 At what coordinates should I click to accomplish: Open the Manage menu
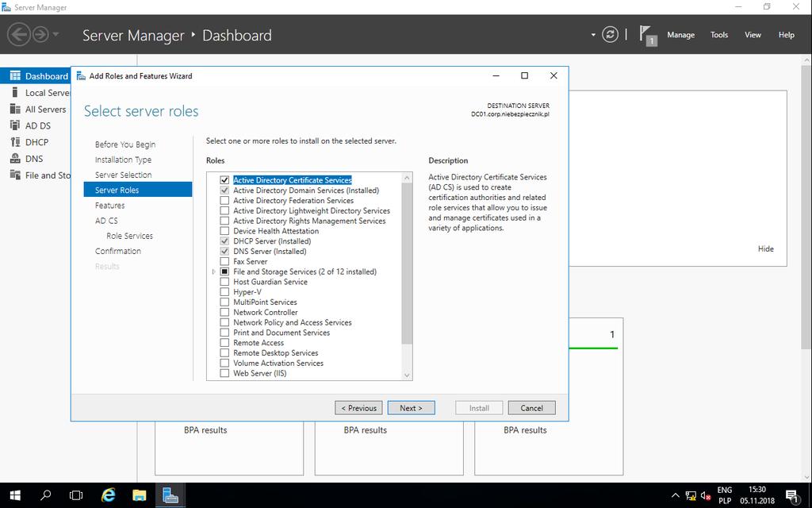[x=680, y=35]
